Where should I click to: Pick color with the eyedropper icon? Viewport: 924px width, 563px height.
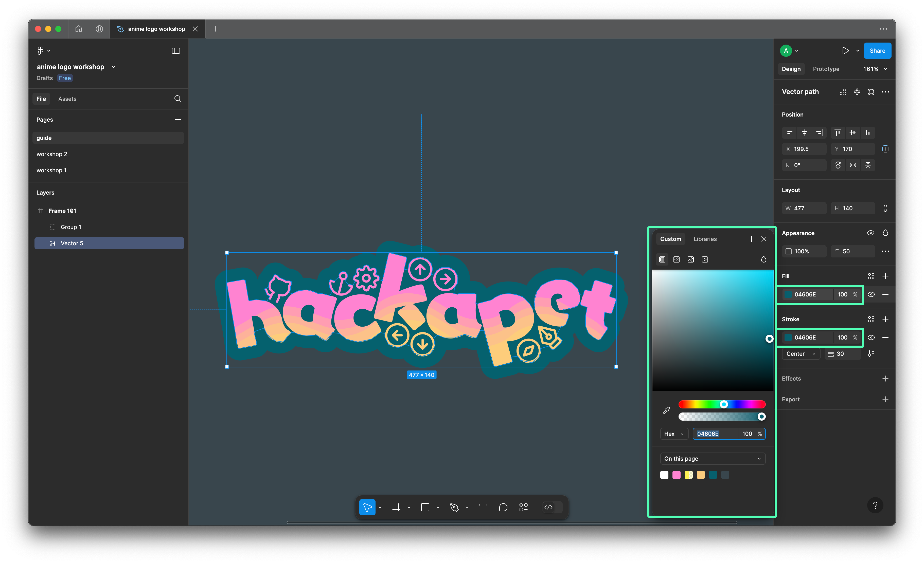point(666,410)
